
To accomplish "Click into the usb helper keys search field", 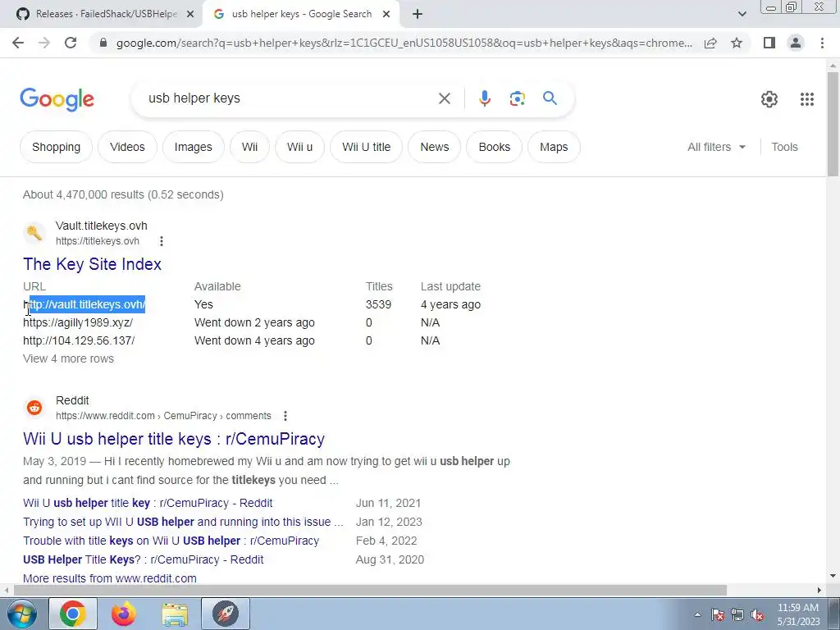I will tap(290, 98).
